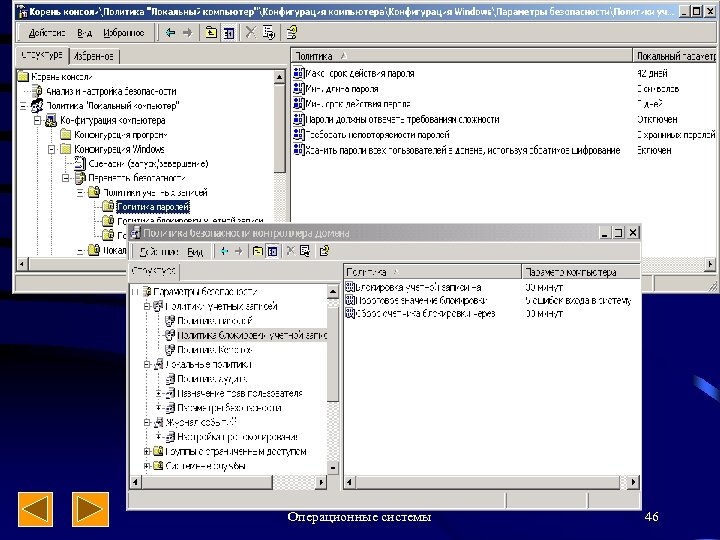
Task: Select Мин. длина пароля policy
Action: coord(342,89)
